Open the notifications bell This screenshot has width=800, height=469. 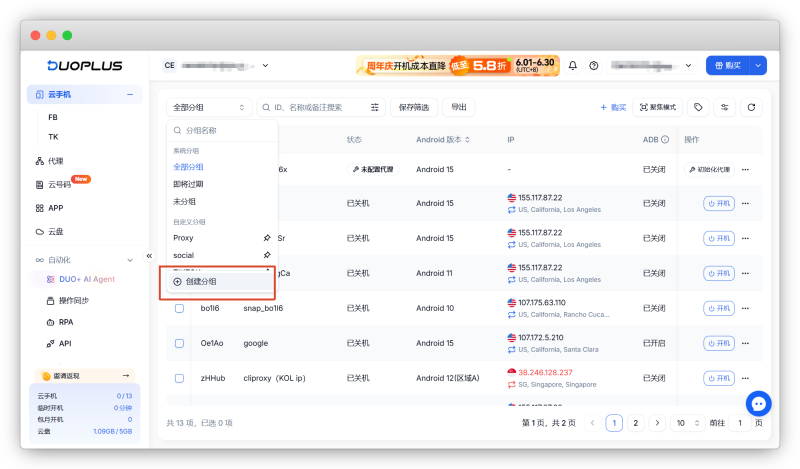pyautogui.click(x=572, y=65)
